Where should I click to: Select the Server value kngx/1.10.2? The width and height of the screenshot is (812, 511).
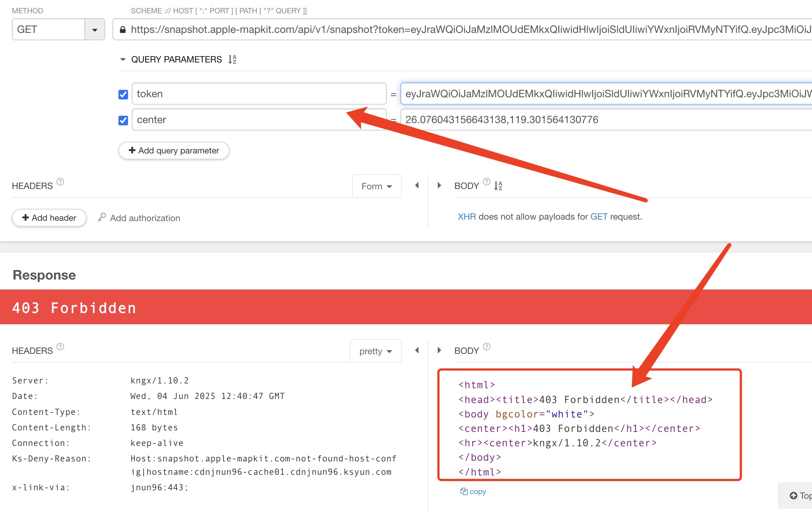click(160, 380)
